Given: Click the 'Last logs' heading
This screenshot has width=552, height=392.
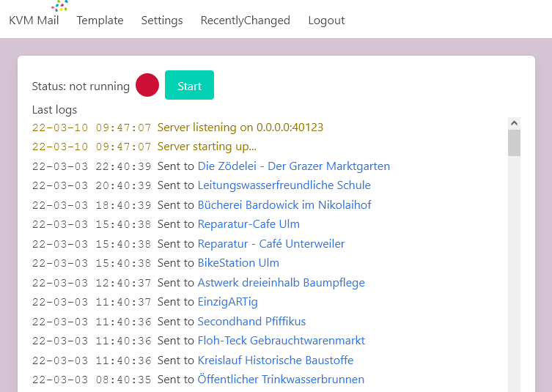Looking at the screenshot, I should 54,110.
